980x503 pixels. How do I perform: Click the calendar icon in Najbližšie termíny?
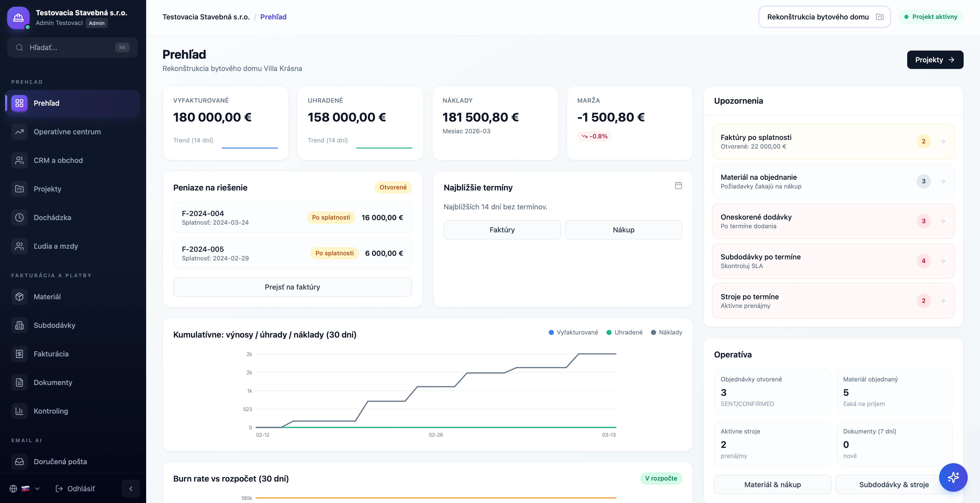678,186
